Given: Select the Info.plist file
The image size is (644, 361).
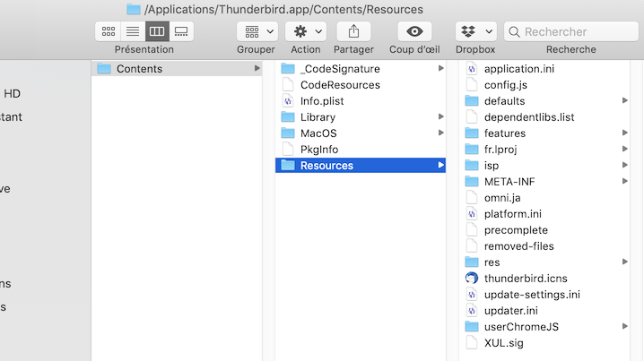Looking at the screenshot, I should tap(361, 101).
